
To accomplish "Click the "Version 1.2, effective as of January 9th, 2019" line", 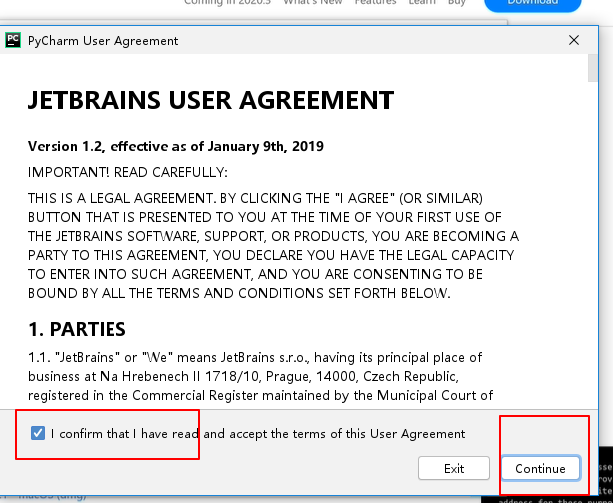I will click(176, 146).
